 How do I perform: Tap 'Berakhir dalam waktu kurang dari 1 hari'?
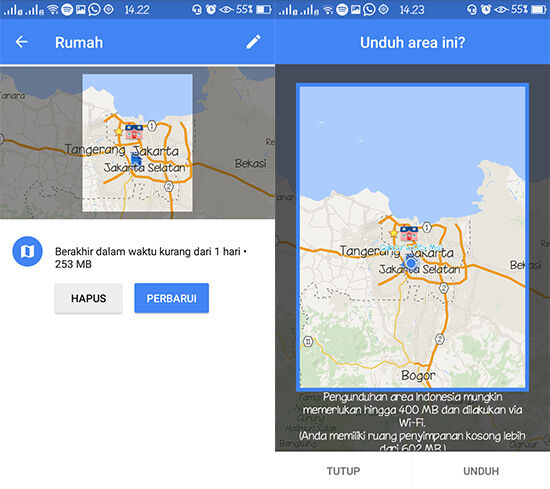[148, 252]
